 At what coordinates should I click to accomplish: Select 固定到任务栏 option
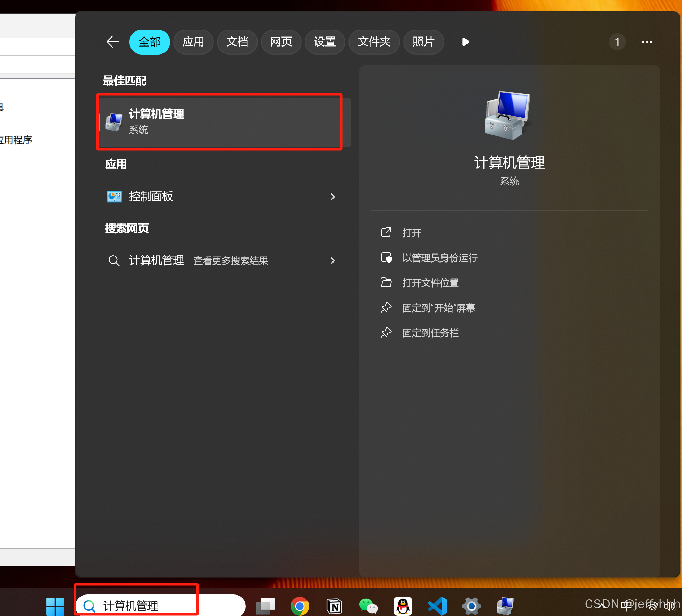pos(430,333)
